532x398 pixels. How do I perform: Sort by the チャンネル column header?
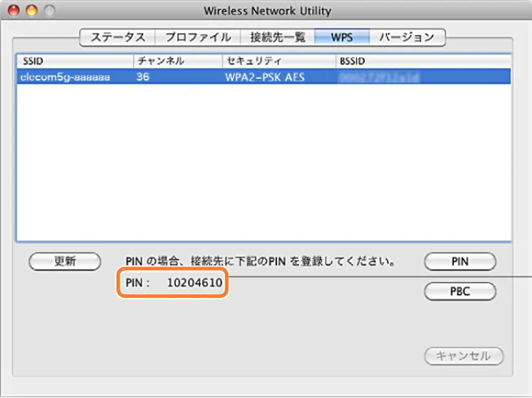click(x=178, y=61)
